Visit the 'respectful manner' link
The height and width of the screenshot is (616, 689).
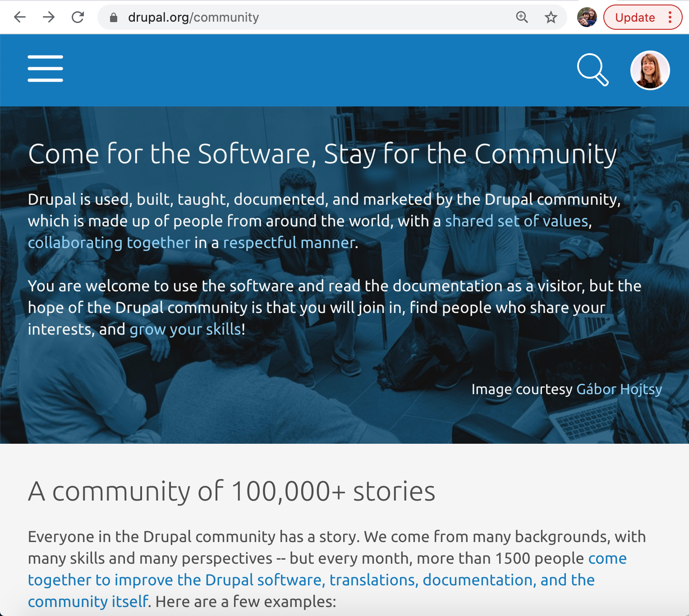289,243
